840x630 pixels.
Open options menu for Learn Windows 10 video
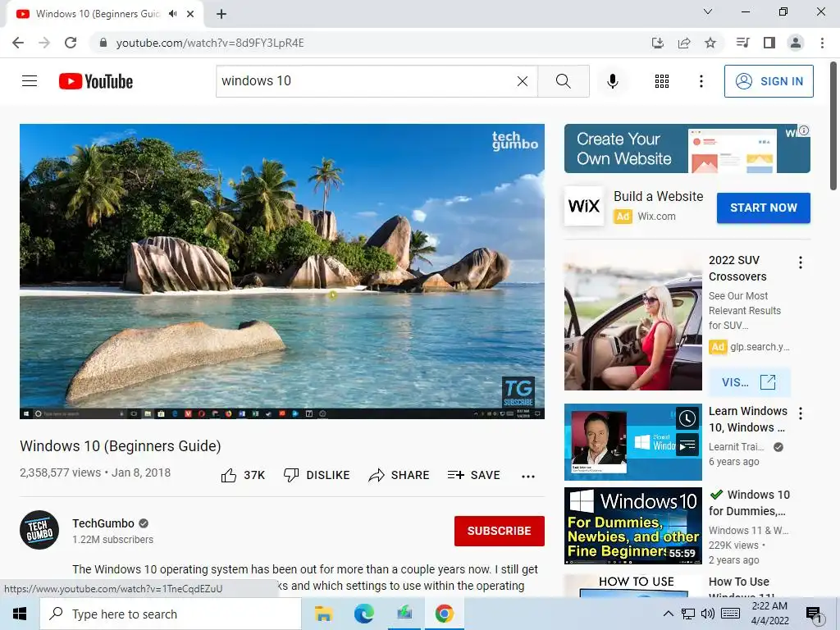point(801,413)
